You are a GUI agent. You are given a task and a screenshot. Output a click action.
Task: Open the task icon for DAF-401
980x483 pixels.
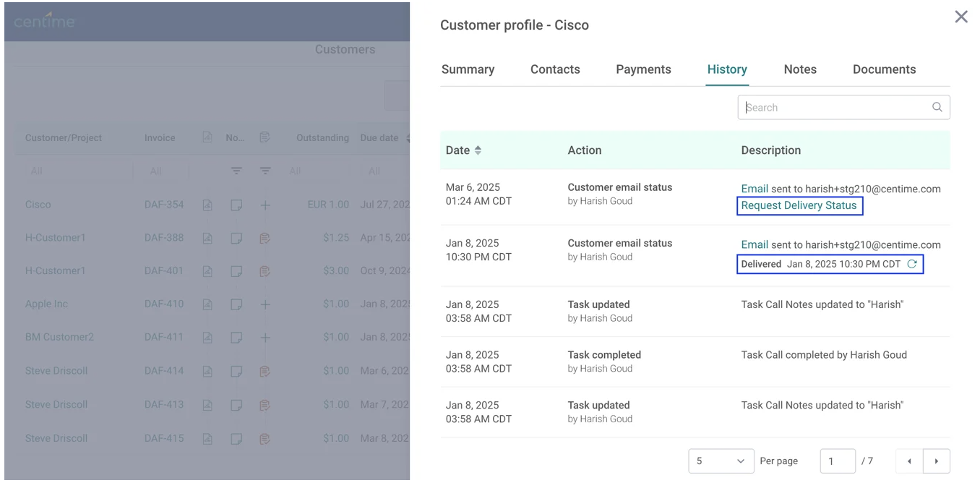coord(265,271)
